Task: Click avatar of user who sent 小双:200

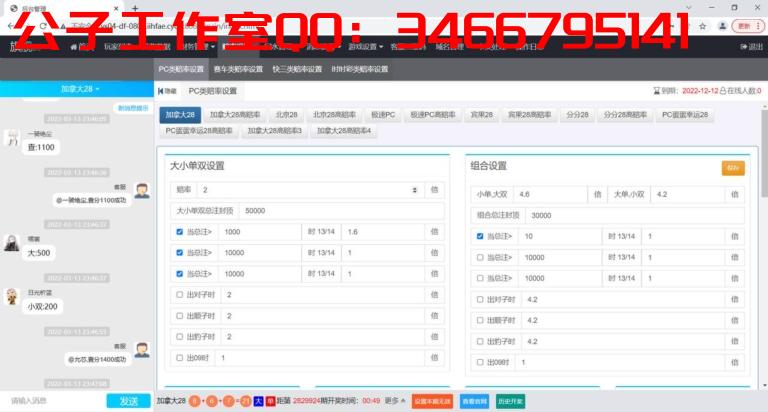Action: (x=12, y=296)
